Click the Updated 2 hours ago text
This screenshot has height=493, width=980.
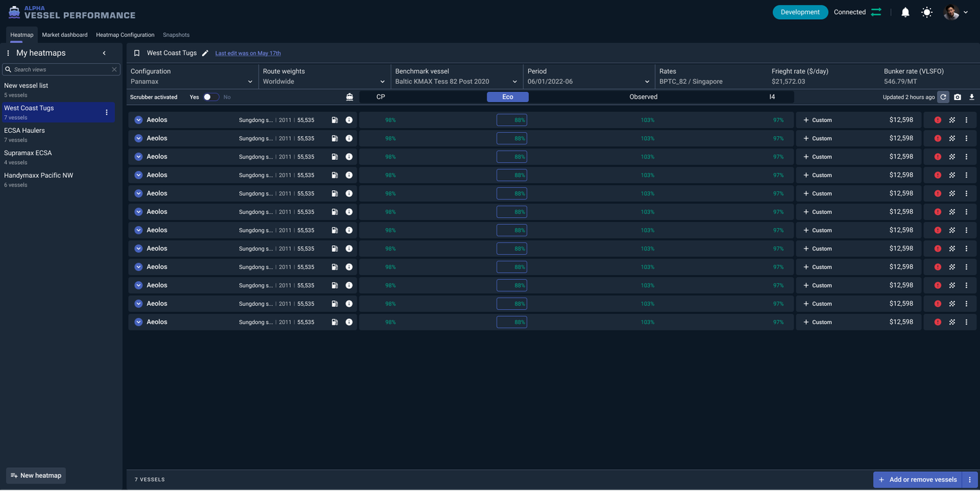909,97
